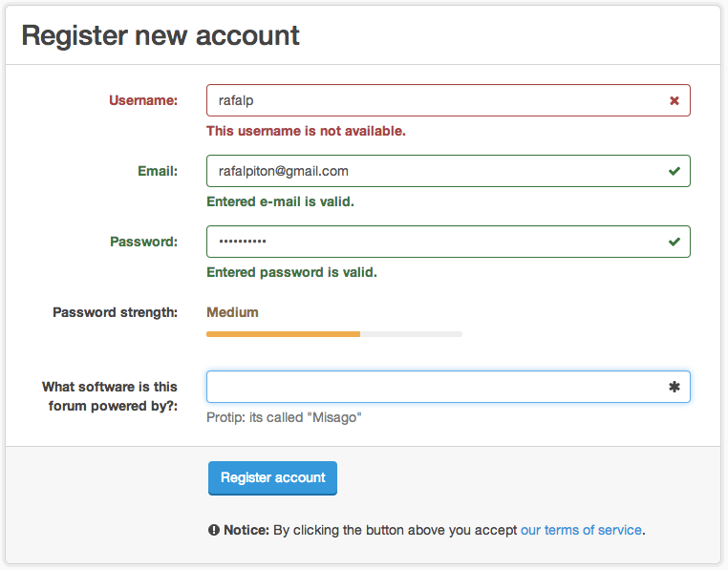Open the terms of service link
Image resolution: width=728 pixels, height=570 pixels.
[581, 530]
